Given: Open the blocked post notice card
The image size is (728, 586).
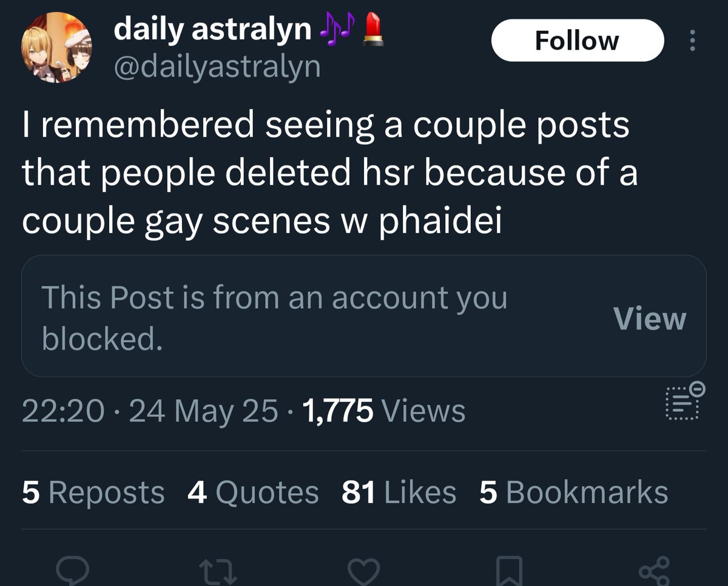Looking at the screenshot, I should (x=364, y=316).
